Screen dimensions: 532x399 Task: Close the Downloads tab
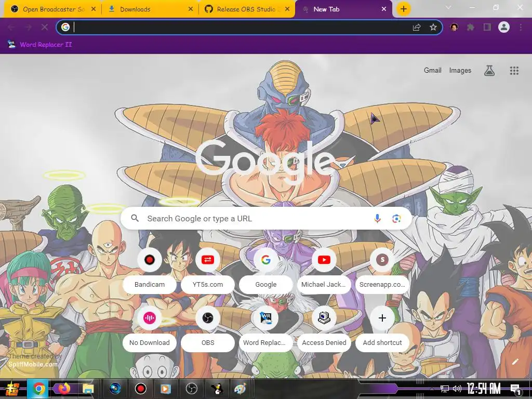(191, 9)
